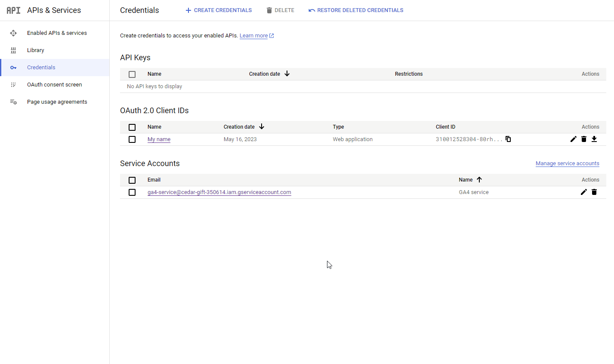Download the OAuth client JSON key
Screen dimensions: 614x364
pyautogui.click(x=594, y=139)
